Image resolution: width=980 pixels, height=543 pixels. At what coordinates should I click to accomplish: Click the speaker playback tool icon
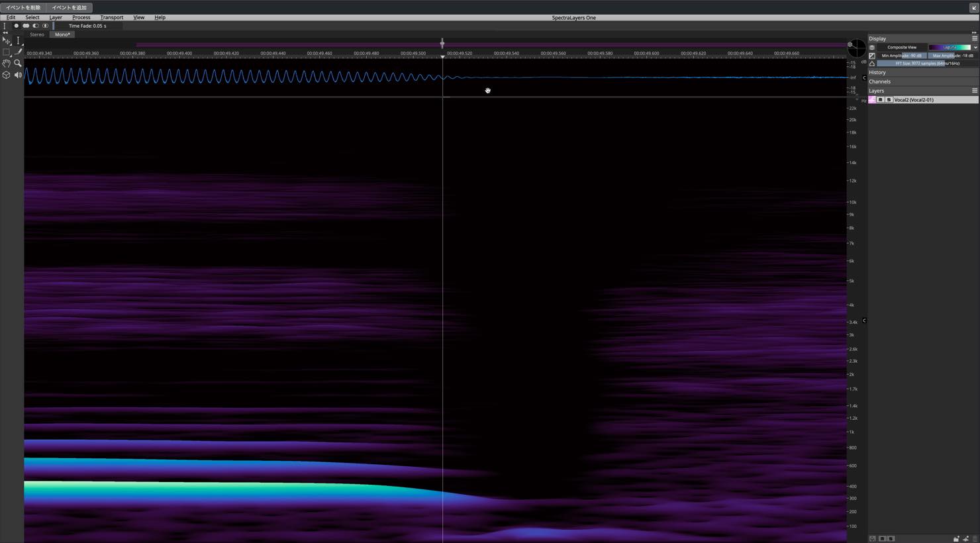coord(18,75)
